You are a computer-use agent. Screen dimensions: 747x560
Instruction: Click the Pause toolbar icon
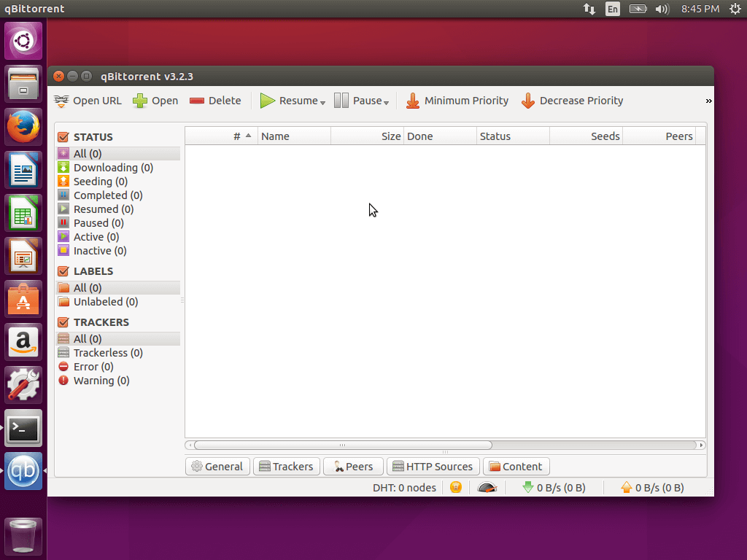[341, 101]
